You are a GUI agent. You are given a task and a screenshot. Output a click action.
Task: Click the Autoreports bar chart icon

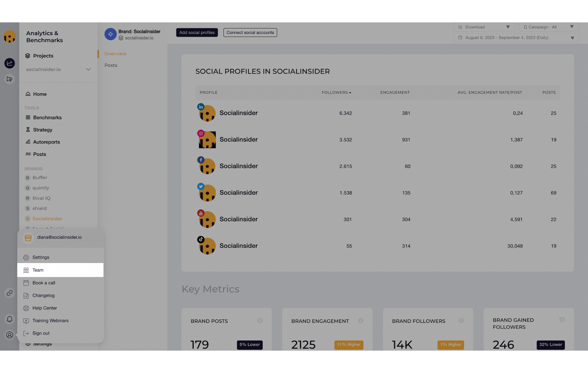[28, 141]
